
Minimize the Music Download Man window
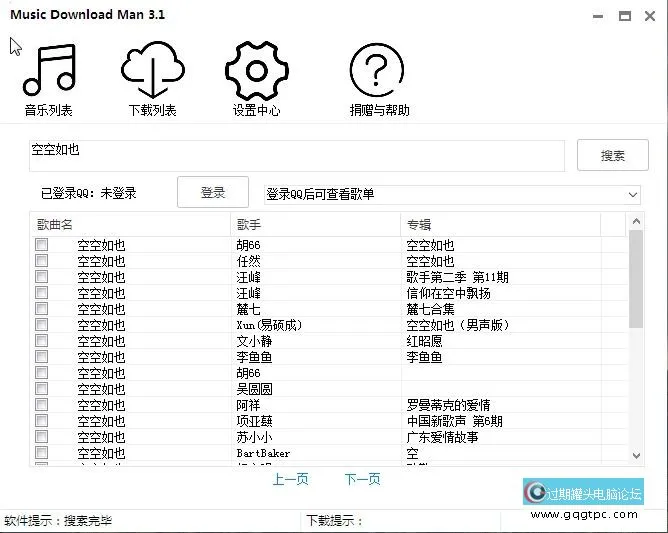coord(598,17)
